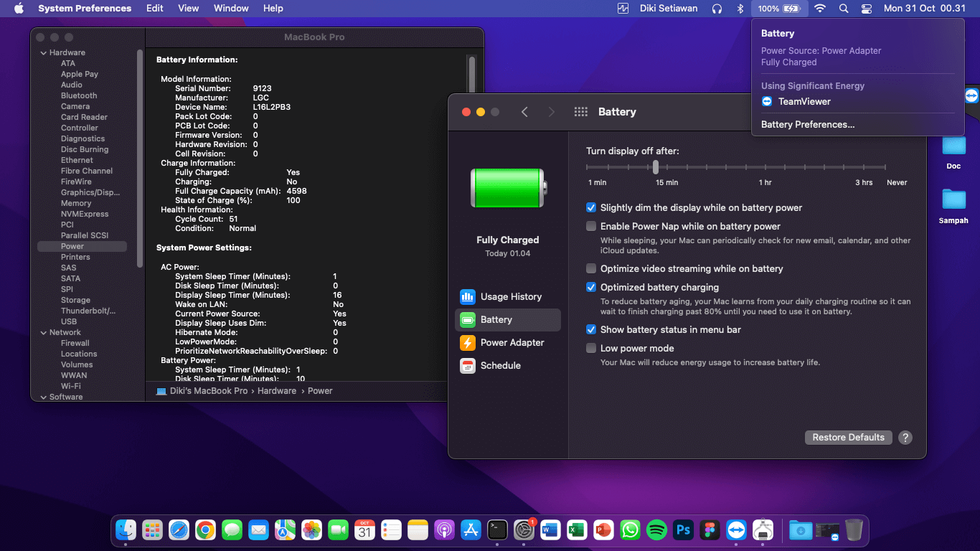Select the Power Adapter sidebar icon
980x551 pixels.
(468, 342)
